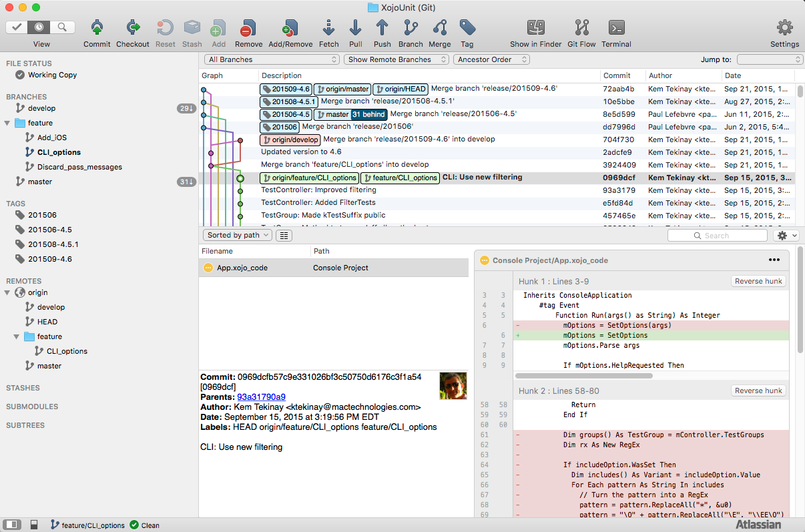Open the Git Flow tool

point(581,27)
